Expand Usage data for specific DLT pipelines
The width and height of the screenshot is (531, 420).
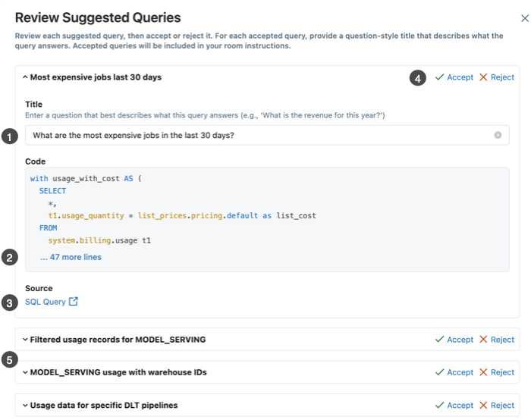point(24,406)
